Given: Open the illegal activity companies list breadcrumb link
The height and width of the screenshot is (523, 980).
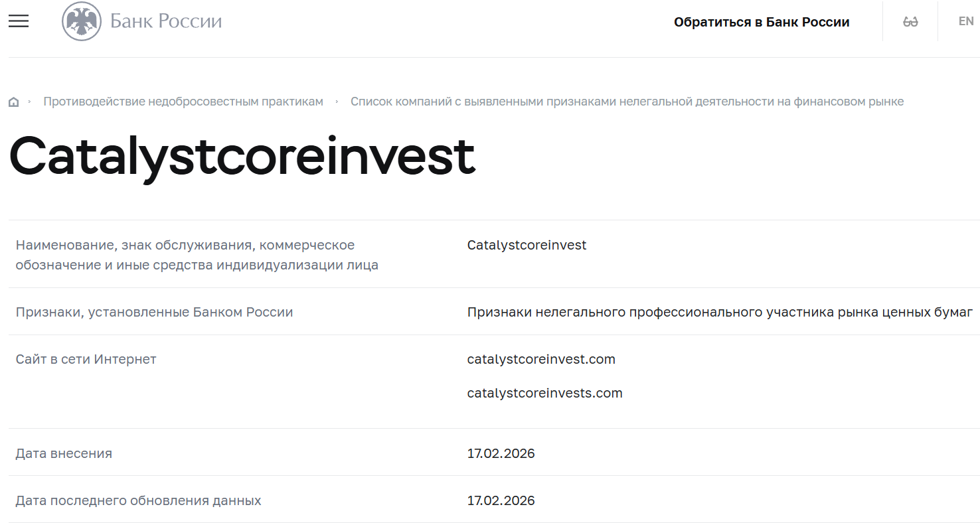Looking at the screenshot, I should (x=627, y=101).
